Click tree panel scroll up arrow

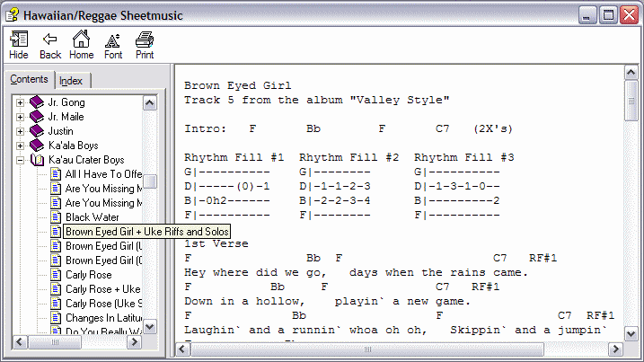(149, 102)
